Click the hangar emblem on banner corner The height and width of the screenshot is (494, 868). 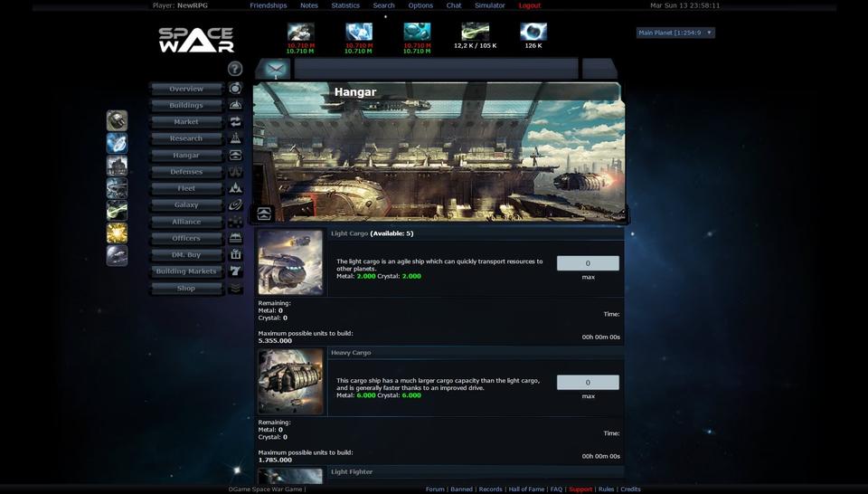pyautogui.click(x=264, y=214)
